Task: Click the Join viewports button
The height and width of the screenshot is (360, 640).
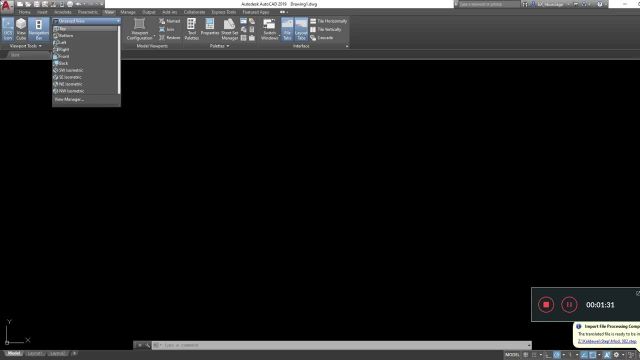Action: coord(167,29)
